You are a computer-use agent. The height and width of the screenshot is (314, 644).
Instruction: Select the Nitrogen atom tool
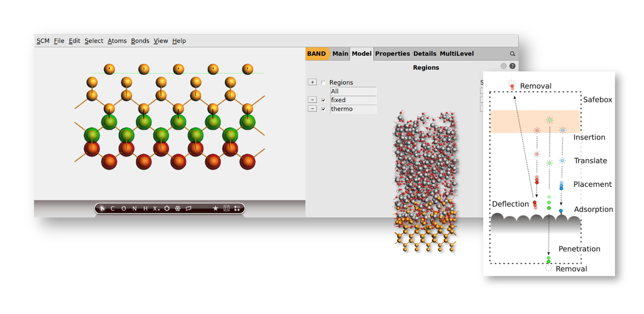[x=134, y=208]
